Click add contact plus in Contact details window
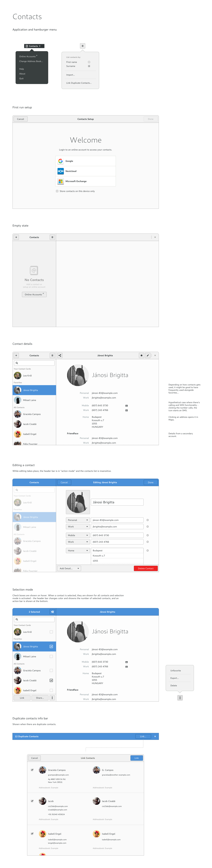Viewport: 212px width, 868px height. pos(16,355)
